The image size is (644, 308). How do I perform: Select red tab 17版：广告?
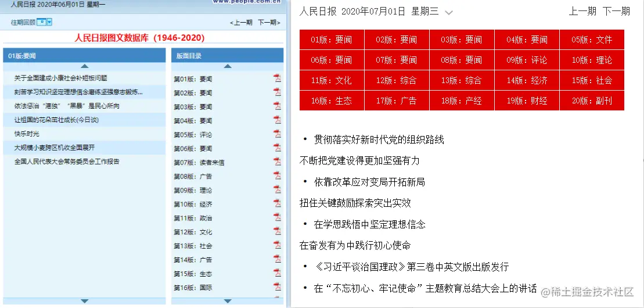tap(397, 101)
